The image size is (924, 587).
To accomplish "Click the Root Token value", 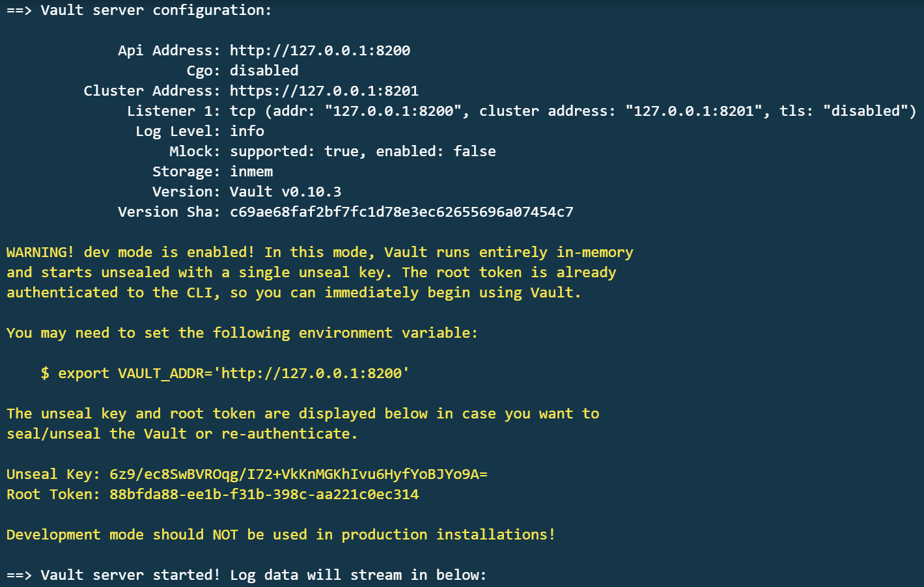I will (264, 495).
